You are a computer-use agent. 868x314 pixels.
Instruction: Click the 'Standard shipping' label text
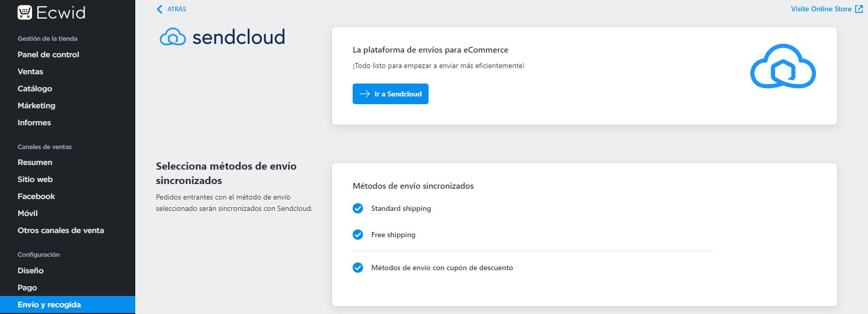click(401, 208)
